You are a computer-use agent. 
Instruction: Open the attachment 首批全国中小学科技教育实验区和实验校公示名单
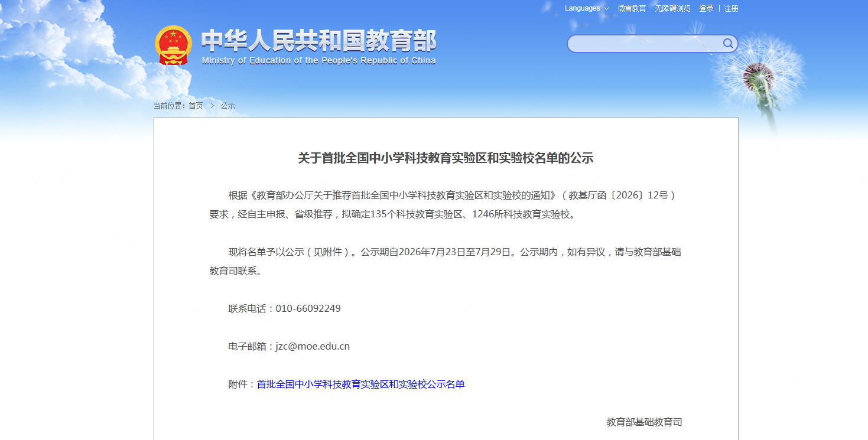pos(360,384)
